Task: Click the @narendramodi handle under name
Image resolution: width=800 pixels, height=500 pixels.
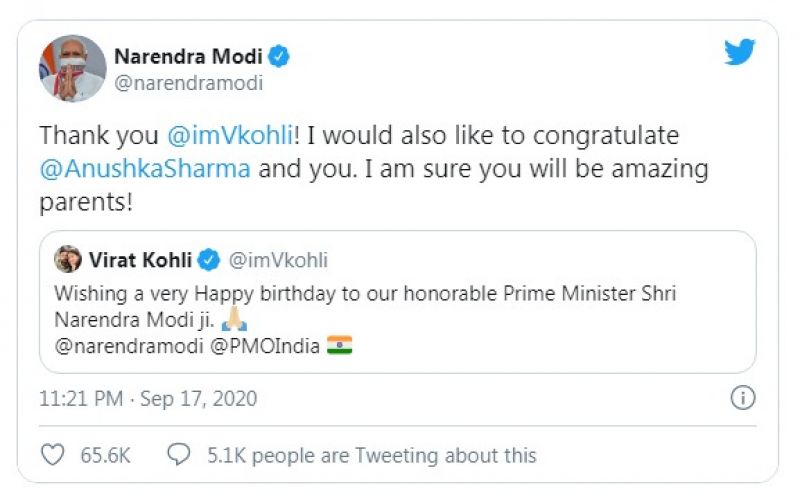Action: [x=189, y=83]
